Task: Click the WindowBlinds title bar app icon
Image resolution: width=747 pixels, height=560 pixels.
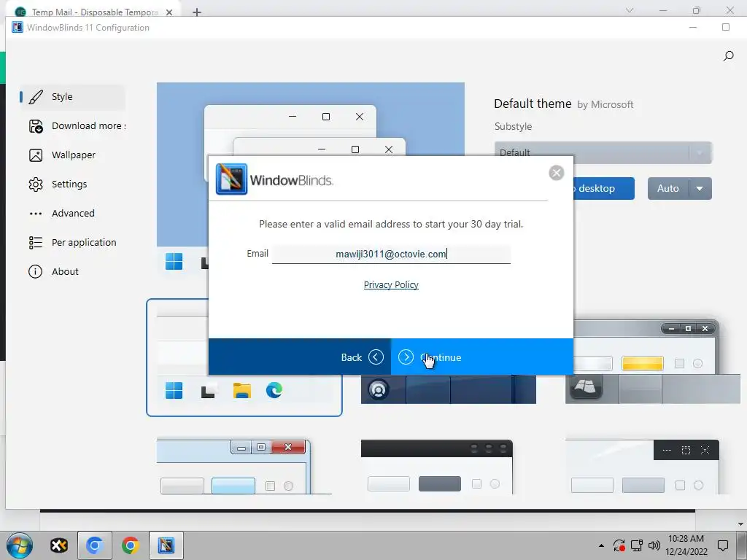Action: (18, 27)
